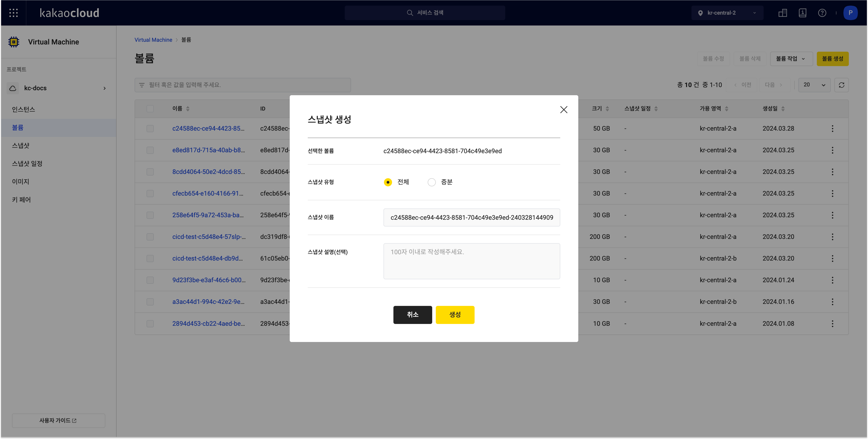Image resolution: width=868 pixels, height=439 pixels.
Task: Open the user profile P avatar
Action: pos(851,13)
